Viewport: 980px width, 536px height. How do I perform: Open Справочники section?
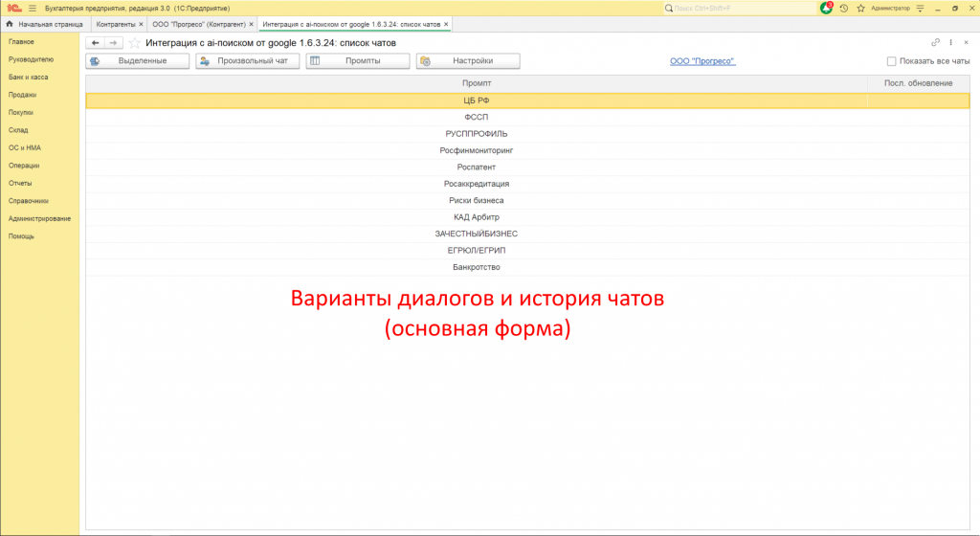tap(28, 201)
